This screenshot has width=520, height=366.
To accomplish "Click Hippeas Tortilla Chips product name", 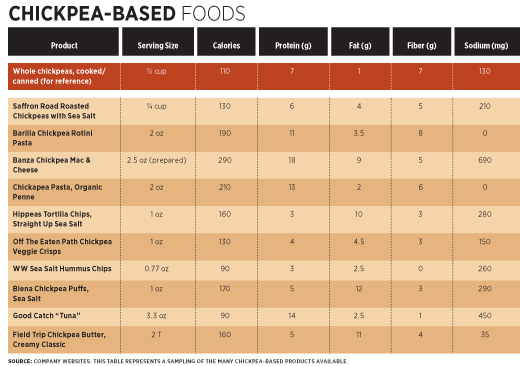I will point(52,219).
